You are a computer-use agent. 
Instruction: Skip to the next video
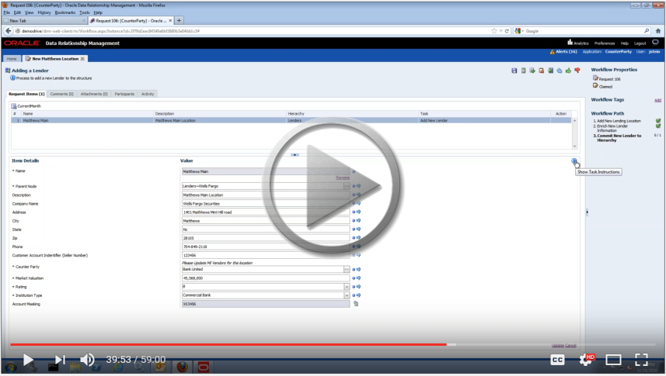pyautogui.click(x=60, y=360)
